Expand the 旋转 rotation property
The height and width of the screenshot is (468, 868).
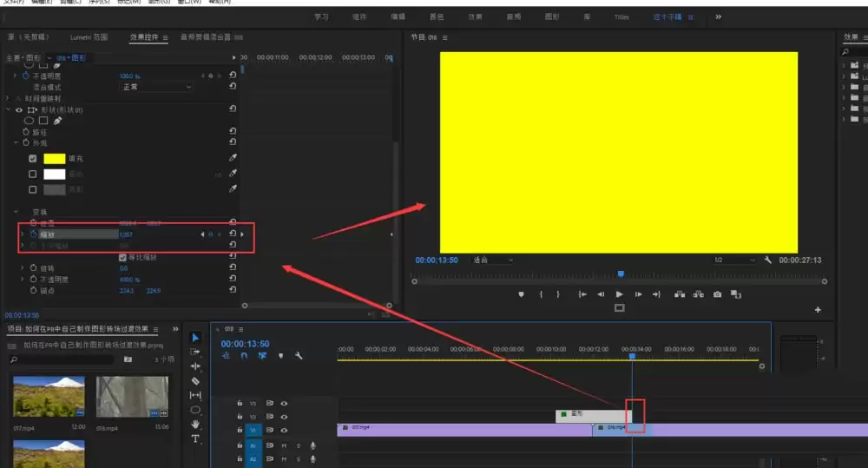coord(23,268)
